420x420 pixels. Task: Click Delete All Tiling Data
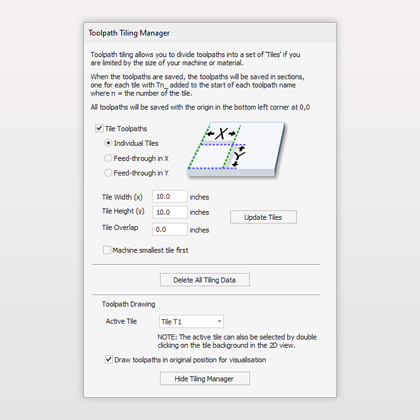205,280
